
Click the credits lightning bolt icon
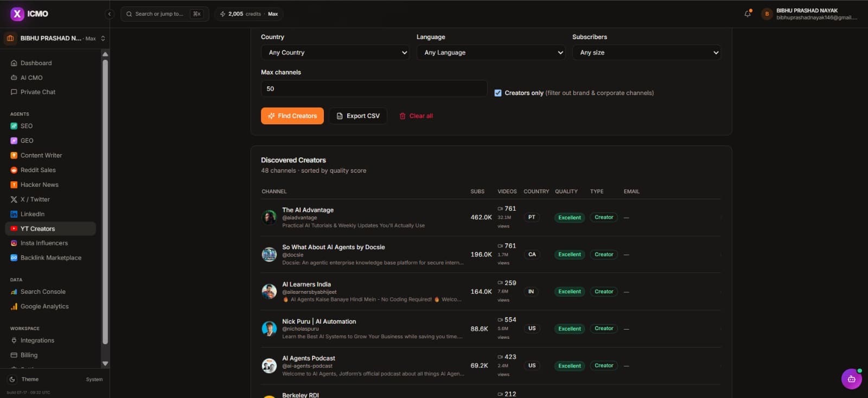222,14
